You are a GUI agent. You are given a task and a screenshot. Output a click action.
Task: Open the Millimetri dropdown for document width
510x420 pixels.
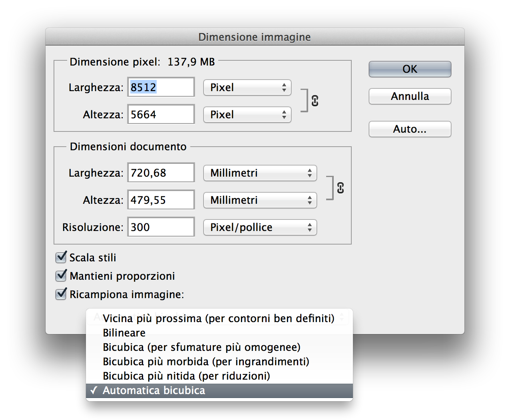260,173
